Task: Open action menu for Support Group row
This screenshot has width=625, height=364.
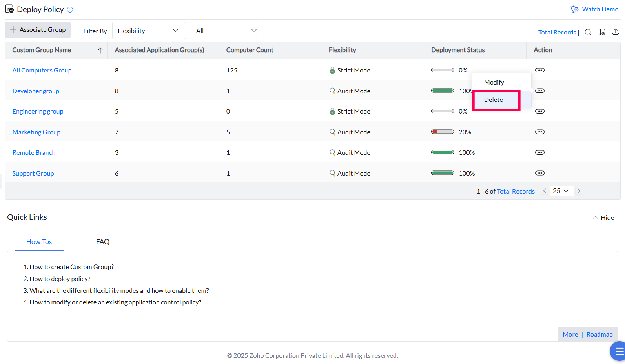Action: coord(540,173)
